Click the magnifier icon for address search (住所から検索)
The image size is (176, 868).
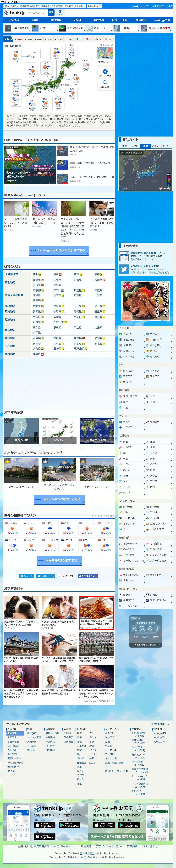click(x=105, y=83)
